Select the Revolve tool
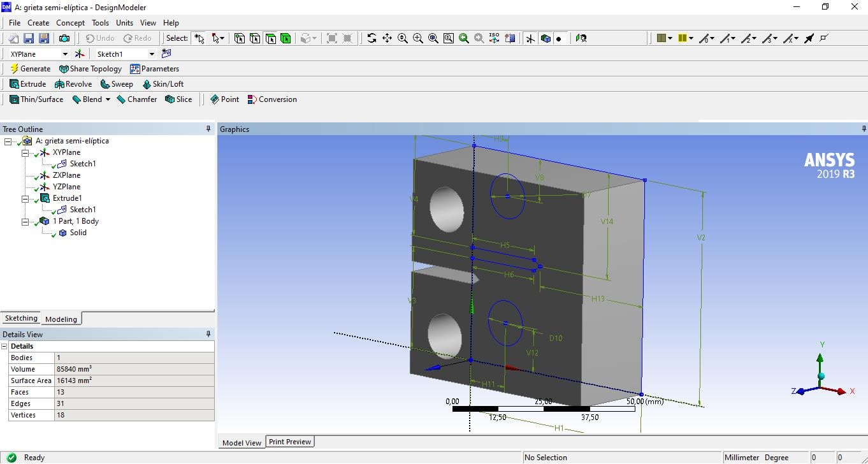The width and height of the screenshot is (868, 464). 73,84
